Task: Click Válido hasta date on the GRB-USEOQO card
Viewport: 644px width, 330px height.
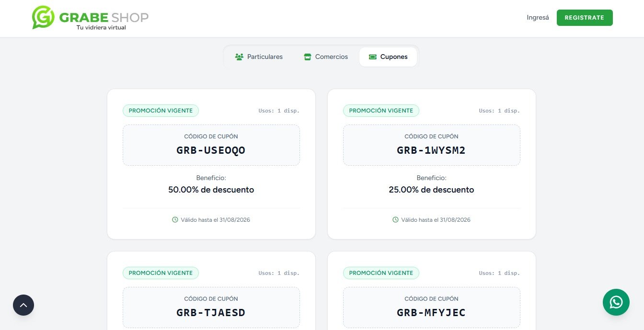Action: click(x=215, y=220)
